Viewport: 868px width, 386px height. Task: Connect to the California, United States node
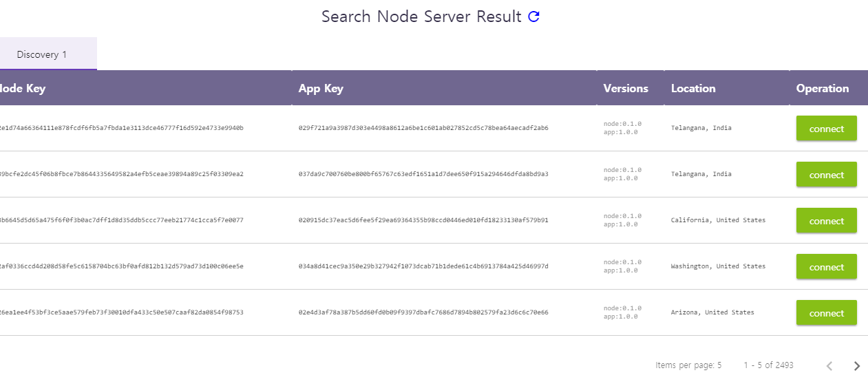(826, 221)
